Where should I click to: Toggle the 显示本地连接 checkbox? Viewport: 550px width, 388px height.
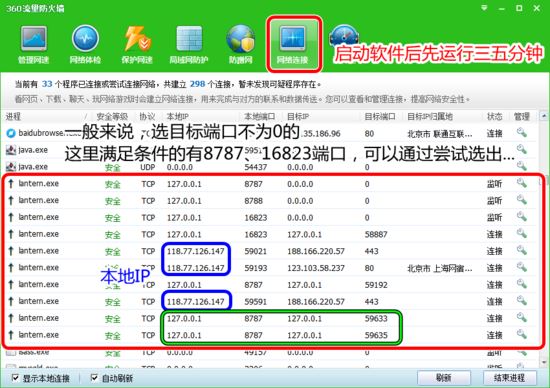(15, 378)
